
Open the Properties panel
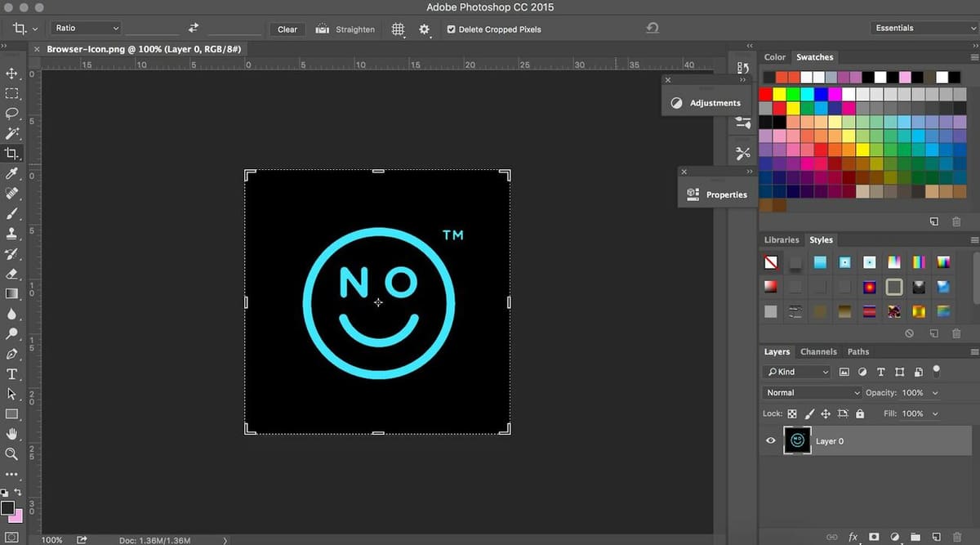(x=717, y=194)
